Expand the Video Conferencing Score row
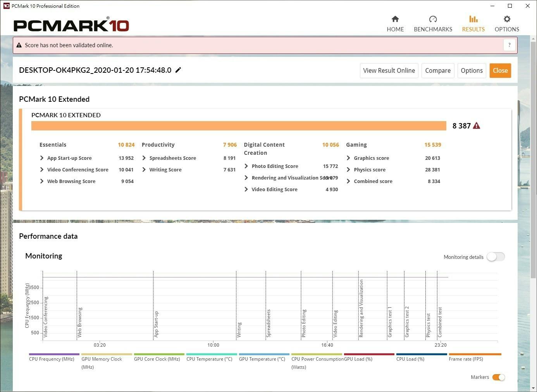This screenshot has width=537, height=392. pyautogui.click(x=42, y=169)
